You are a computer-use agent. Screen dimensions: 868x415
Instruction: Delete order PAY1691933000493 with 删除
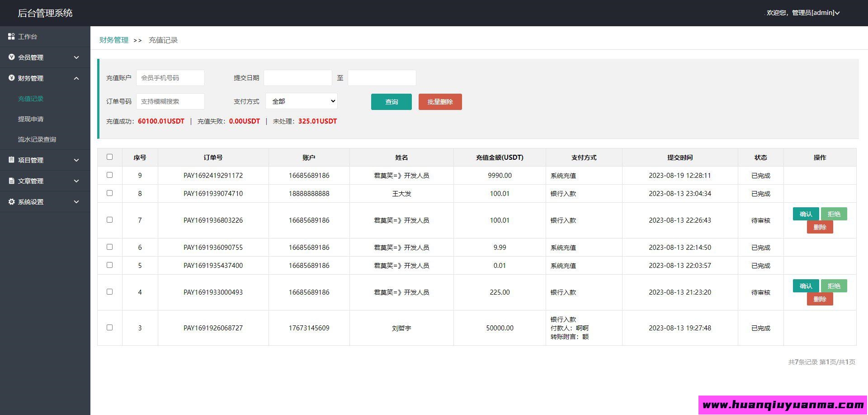[820, 299]
